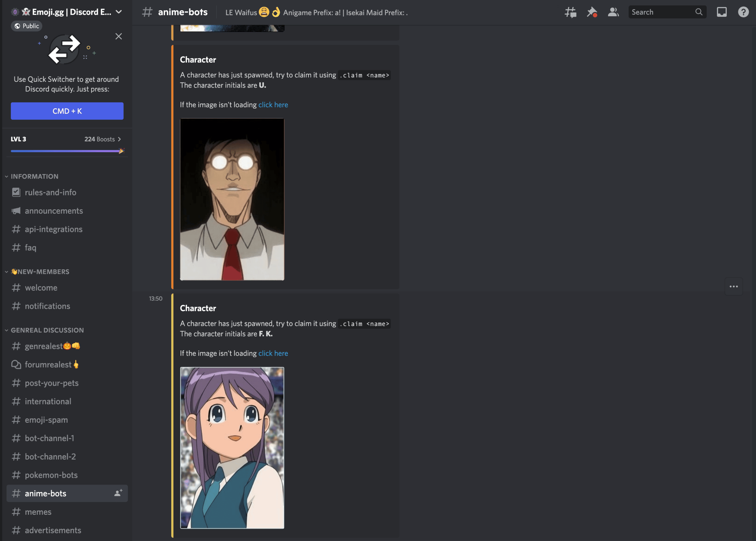Image resolution: width=756 pixels, height=541 pixels.
Task: Click 'click here' link for F.K. character
Action: pyautogui.click(x=273, y=353)
